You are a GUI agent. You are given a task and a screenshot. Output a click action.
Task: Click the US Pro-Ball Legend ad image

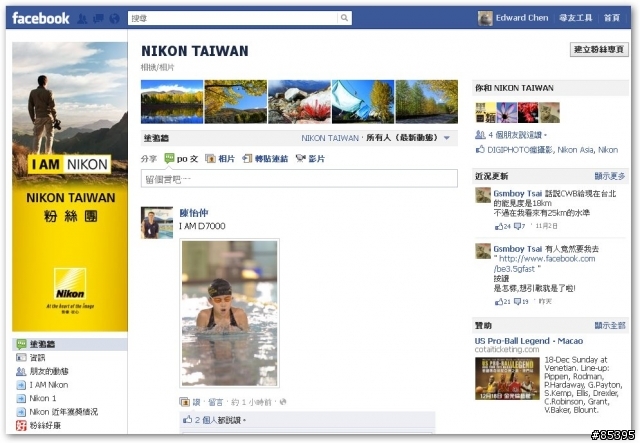point(507,378)
